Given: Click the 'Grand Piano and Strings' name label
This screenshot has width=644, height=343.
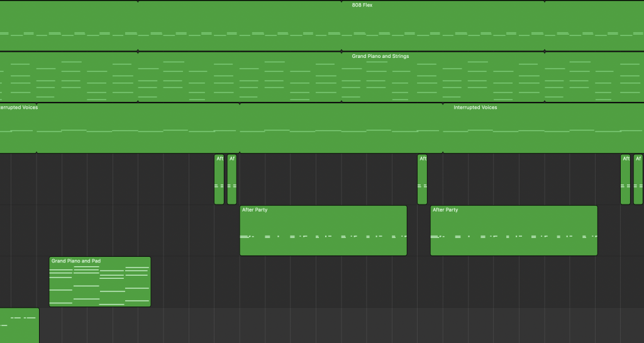Looking at the screenshot, I should click(x=380, y=57).
